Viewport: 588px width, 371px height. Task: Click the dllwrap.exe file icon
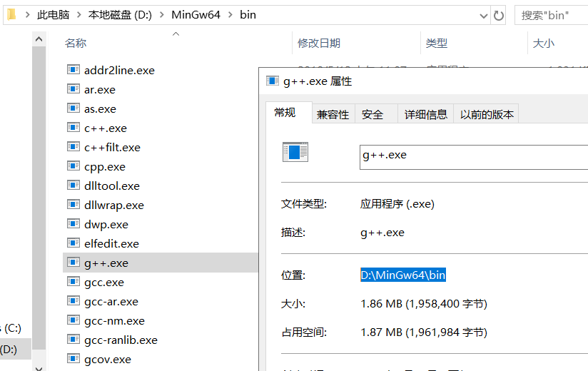pos(73,205)
